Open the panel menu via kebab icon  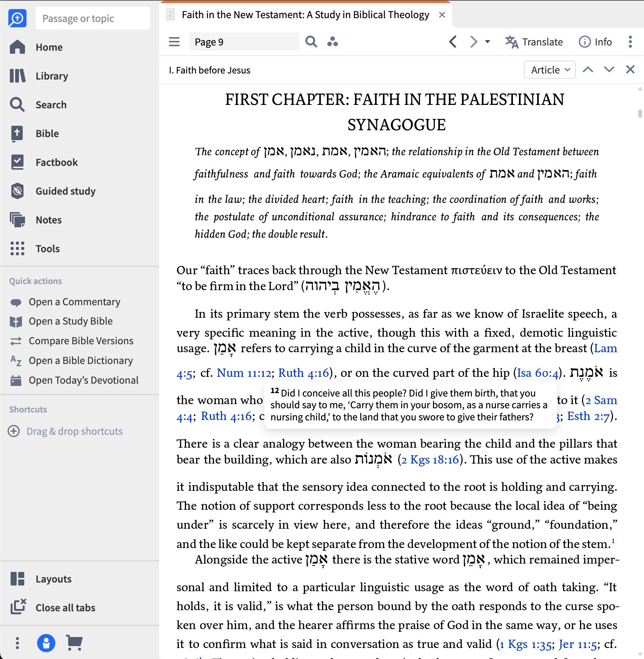[x=630, y=42]
